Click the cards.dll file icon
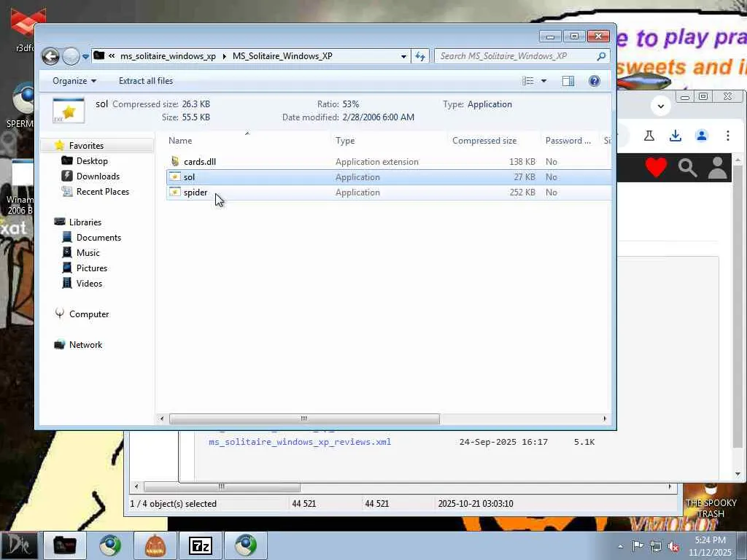Viewport: 747px width, 560px height. (175, 161)
